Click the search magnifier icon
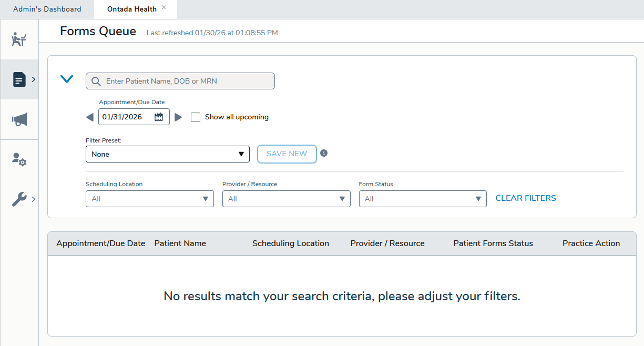644x346 pixels. [96, 81]
